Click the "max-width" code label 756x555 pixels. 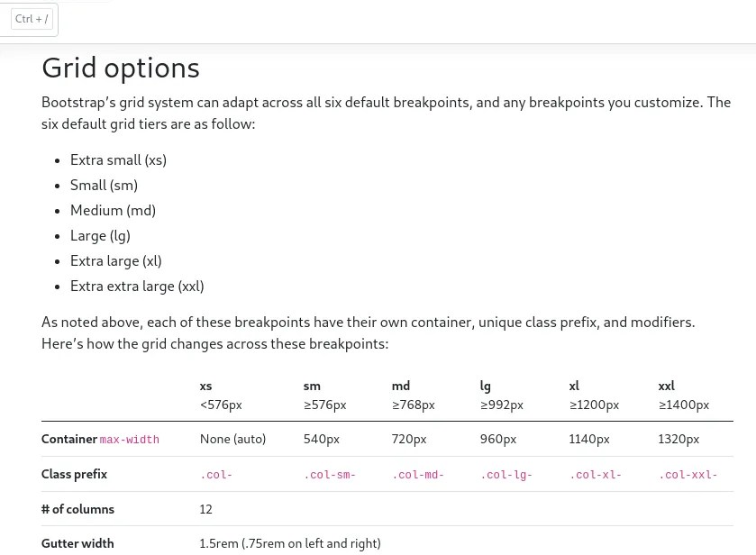tap(129, 440)
